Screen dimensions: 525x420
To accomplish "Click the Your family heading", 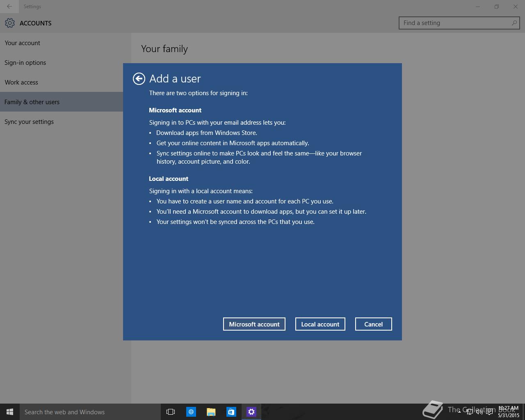I will click(x=164, y=49).
